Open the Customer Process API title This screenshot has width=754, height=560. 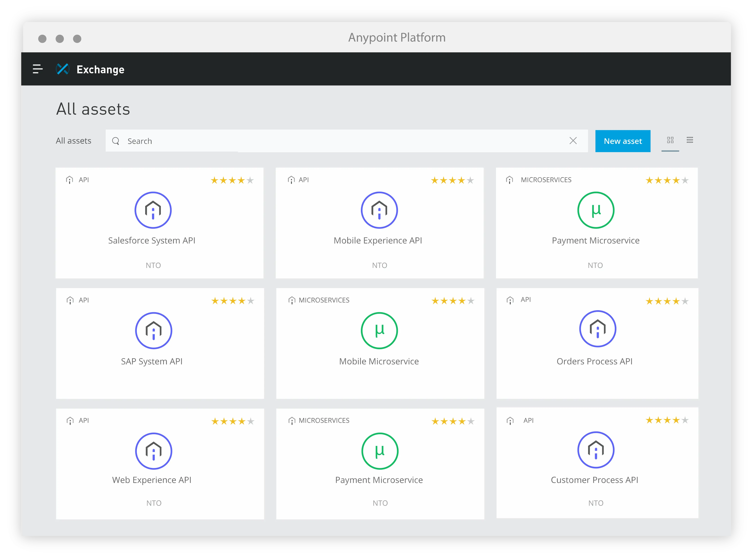click(594, 480)
